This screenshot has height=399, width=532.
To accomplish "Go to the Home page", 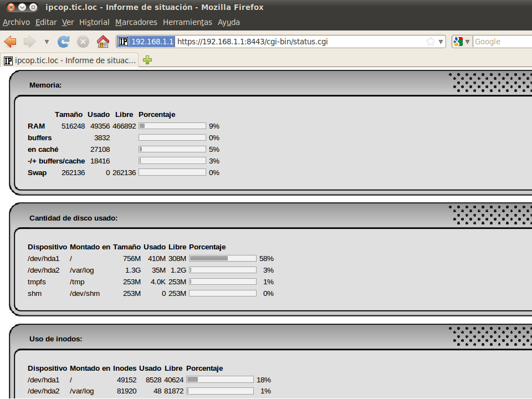I will [x=103, y=42].
